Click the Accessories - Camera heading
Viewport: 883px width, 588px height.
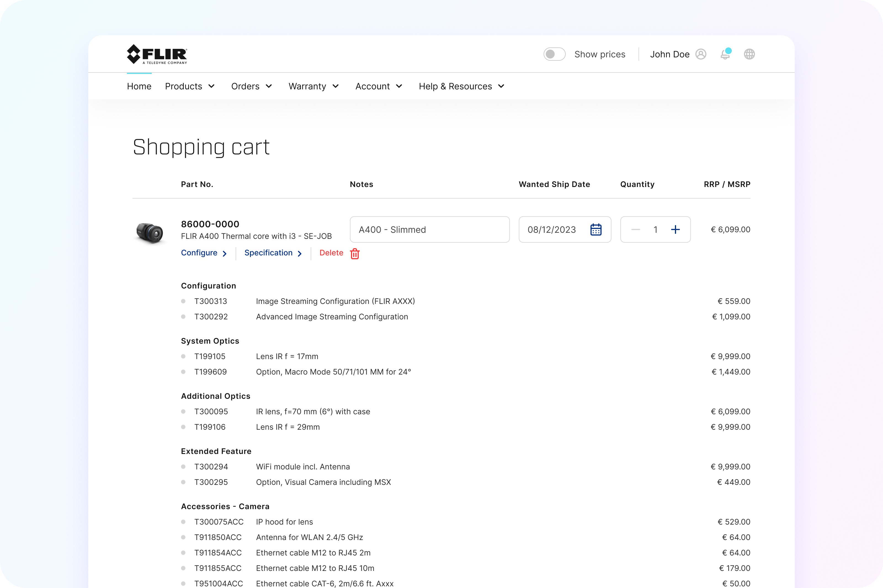225,506
